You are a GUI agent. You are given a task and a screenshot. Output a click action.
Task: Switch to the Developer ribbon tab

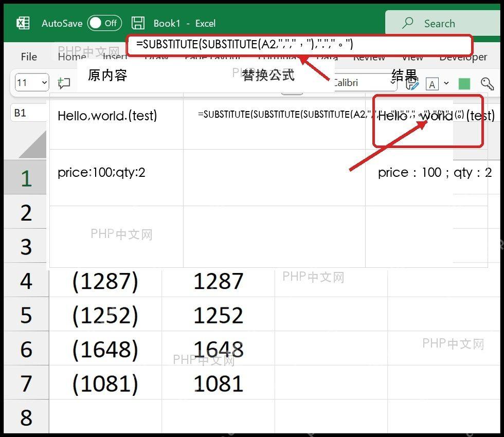(463, 57)
